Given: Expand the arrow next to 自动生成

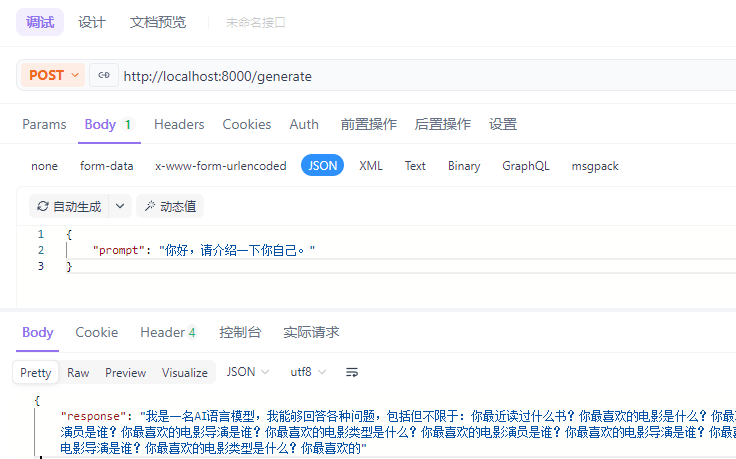Looking at the screenshot, I should (x=120, y=206).
